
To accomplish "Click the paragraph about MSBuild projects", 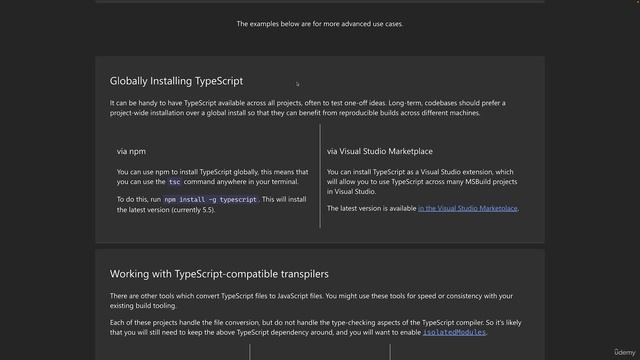I will tap(422, 182).
